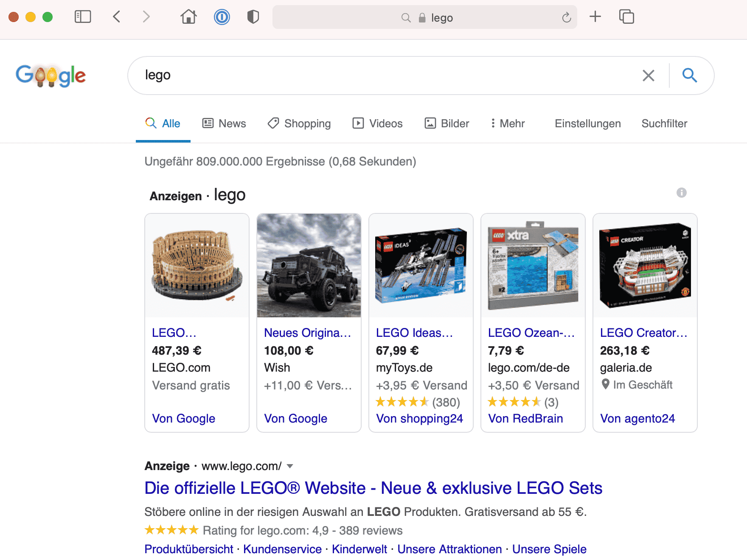Click the 380 reviews star rating
Viewport: 747px width, 560px height.
click(x=402, y=401)
